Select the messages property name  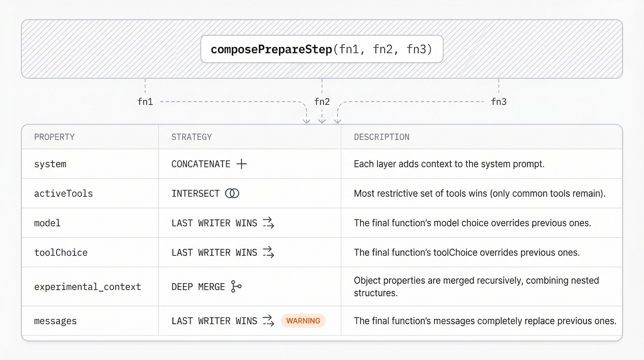point(55,321)
